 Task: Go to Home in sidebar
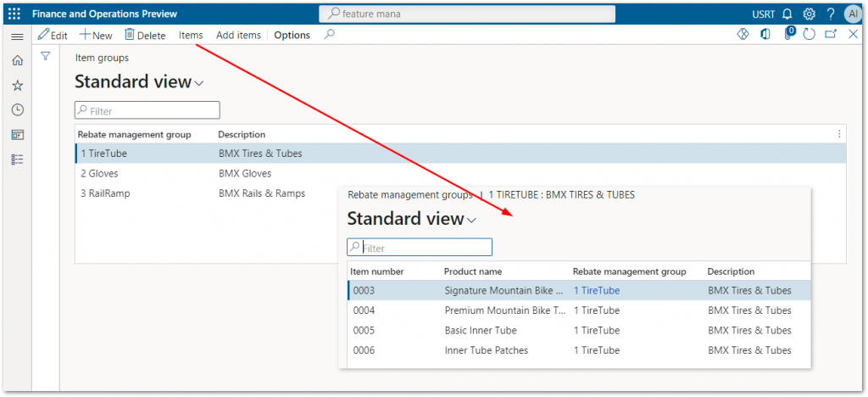pos(18,60)
